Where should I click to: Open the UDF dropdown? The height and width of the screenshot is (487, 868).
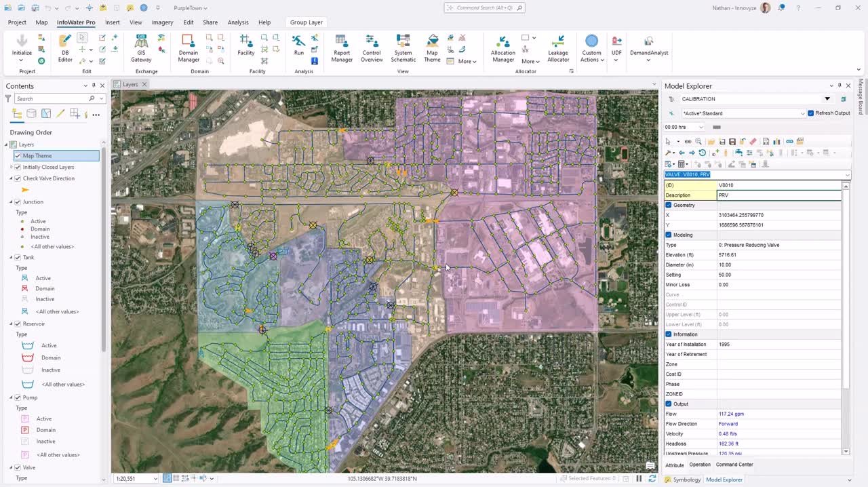pyautogui.click(x=616, y=47)
